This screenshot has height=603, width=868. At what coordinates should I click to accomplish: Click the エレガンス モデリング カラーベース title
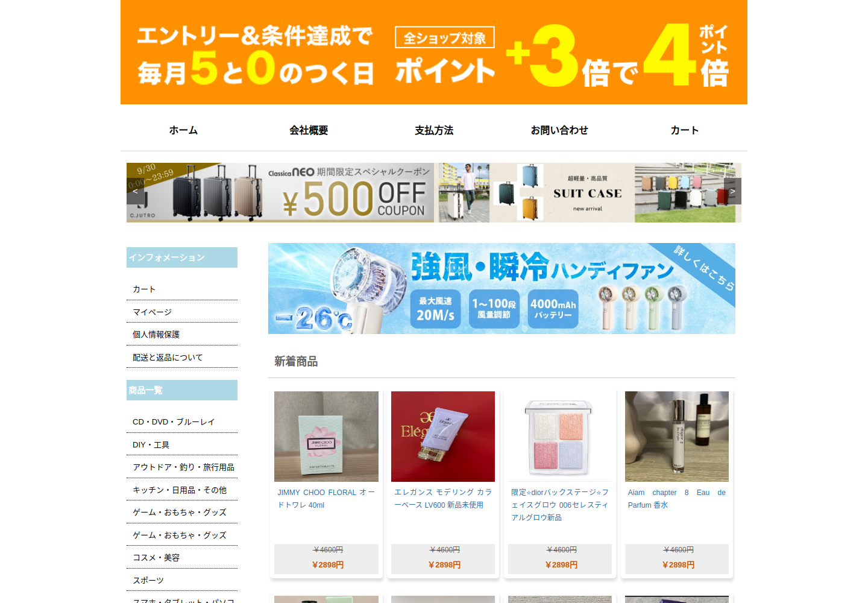(x=443, y=499)
